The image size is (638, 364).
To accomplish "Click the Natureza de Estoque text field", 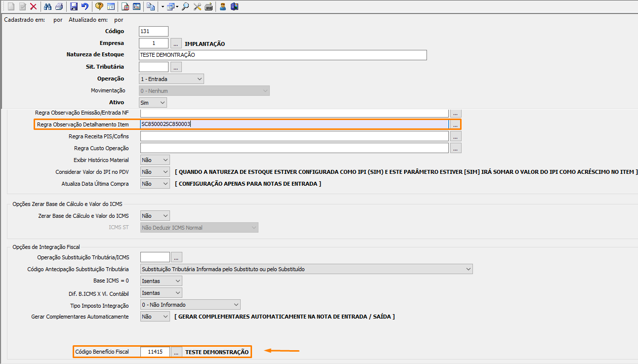I will pyautogui.click(x=283, y=55).
